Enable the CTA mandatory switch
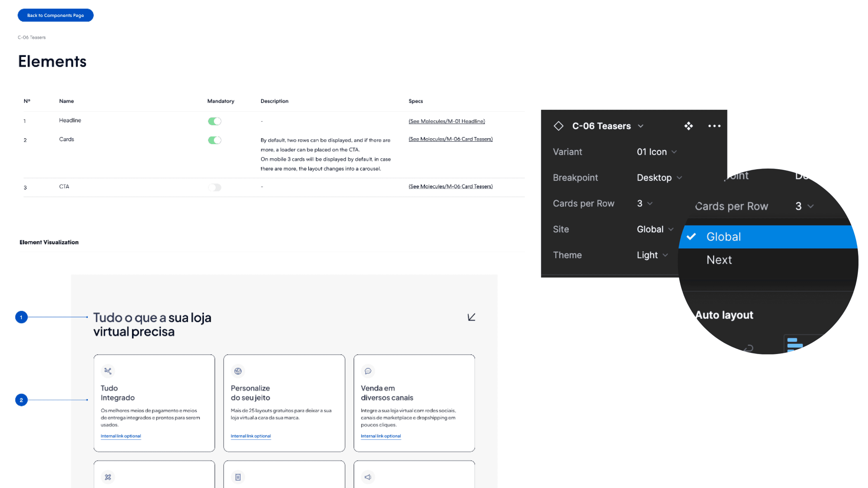Viewport: 868px width, 488px height. click(x=215, y=187)
